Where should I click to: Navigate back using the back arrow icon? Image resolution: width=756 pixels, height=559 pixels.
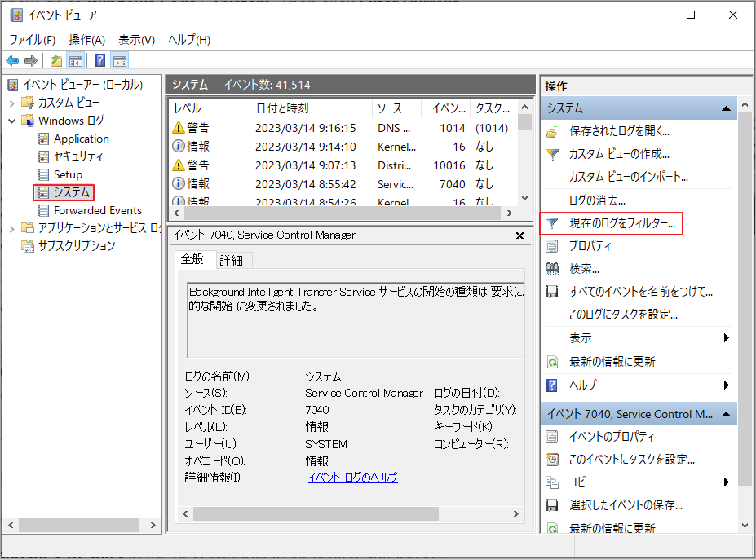[12, 59]
